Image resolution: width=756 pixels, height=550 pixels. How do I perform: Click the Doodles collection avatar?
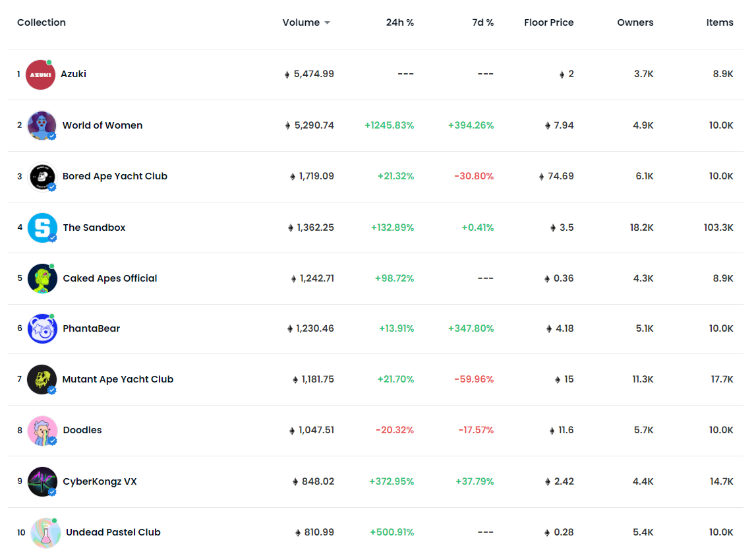[x=42, y=431]
